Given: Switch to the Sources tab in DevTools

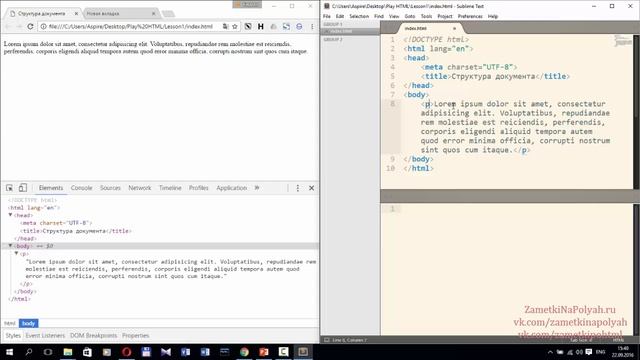Looking at the screenshot, I should (110, 188).
